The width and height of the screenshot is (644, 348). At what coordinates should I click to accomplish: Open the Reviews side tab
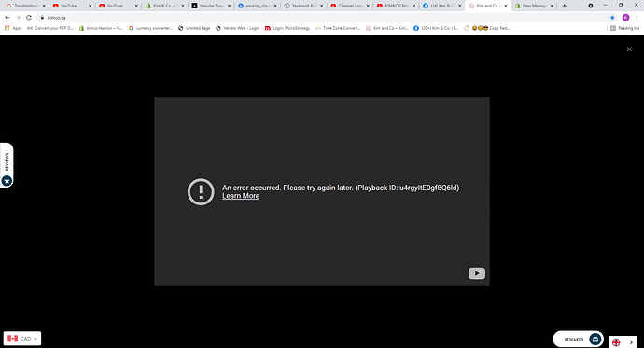[x=7, y=165]
